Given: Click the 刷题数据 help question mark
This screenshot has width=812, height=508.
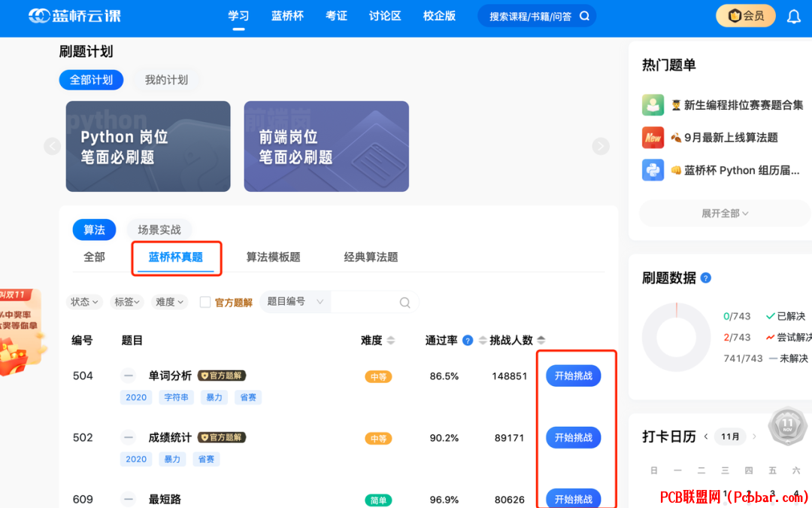Looking at the screenshot, I should tap(705, 278).
